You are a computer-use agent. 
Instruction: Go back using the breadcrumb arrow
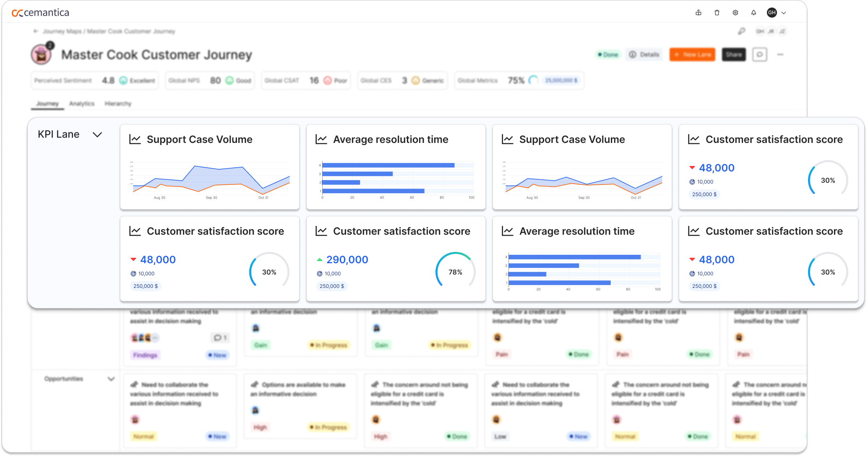pyautogui.click(x=36, y=31)
